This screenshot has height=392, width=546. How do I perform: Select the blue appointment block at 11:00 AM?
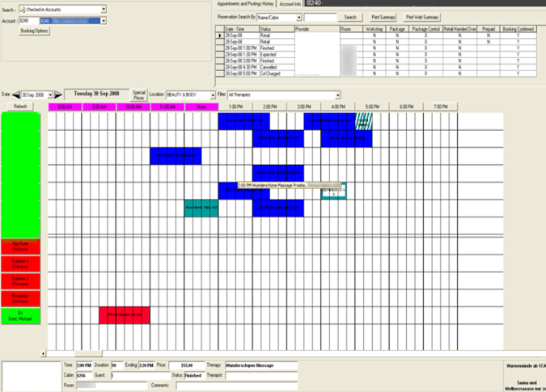click(x=176, y=156)
